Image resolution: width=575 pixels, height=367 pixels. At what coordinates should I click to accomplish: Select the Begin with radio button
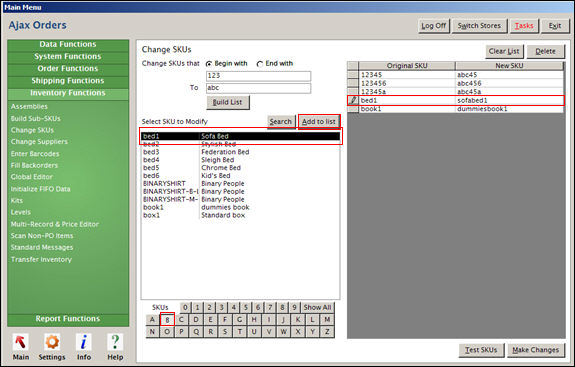coord(209,64)
